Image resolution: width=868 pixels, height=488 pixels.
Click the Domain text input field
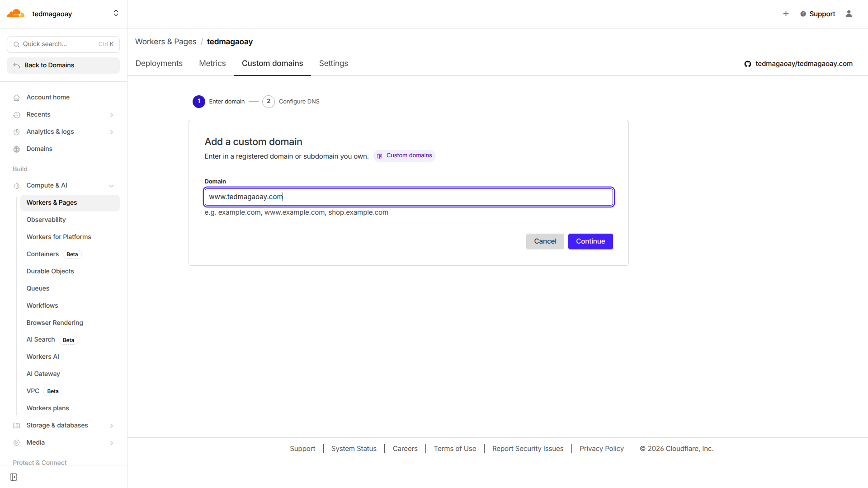(408, 197)
